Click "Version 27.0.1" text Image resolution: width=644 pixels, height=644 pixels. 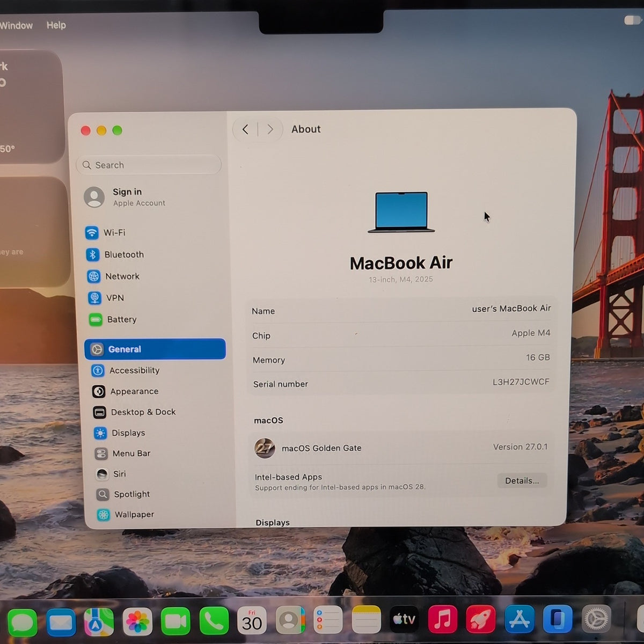[x=521, y=447]
